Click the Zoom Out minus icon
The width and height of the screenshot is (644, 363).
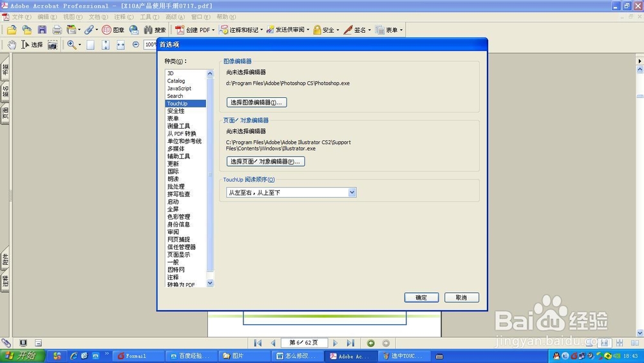pos(135,44)
